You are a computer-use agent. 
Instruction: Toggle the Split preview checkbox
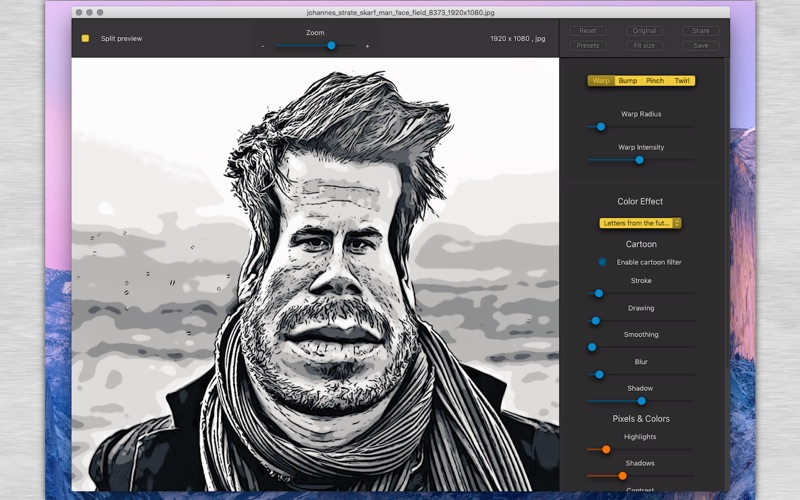pos(85,38)
